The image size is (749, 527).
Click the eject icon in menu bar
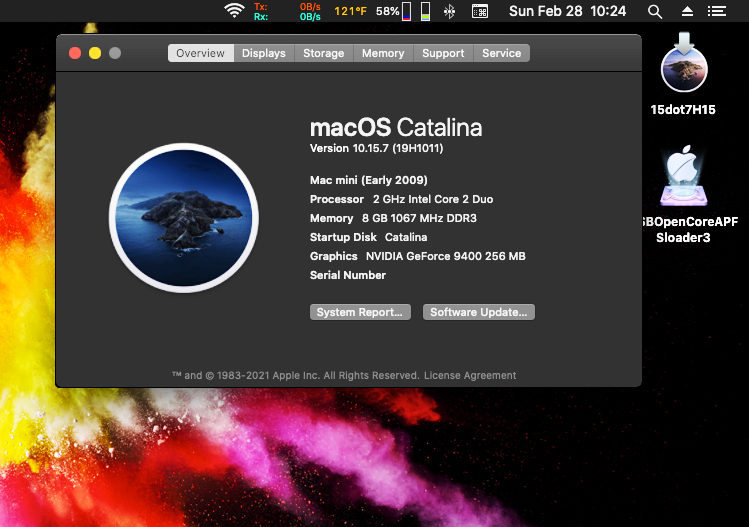[x=687, y=11]
